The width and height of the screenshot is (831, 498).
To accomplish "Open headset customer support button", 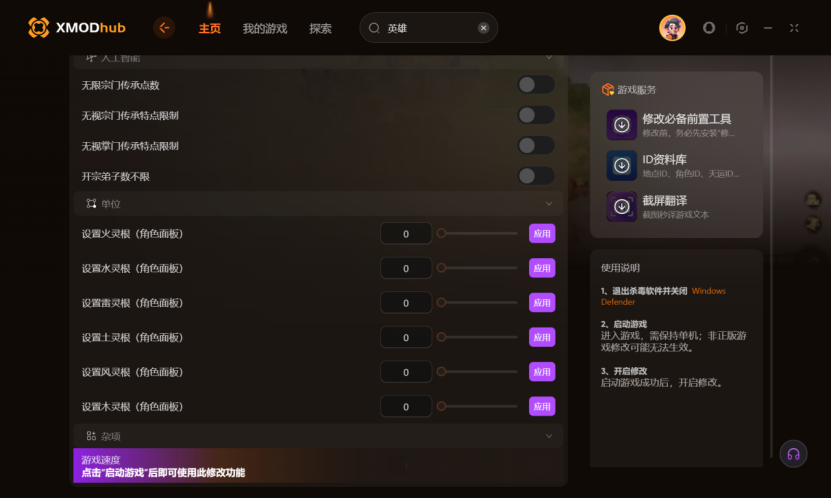I will tap(793, 454).
